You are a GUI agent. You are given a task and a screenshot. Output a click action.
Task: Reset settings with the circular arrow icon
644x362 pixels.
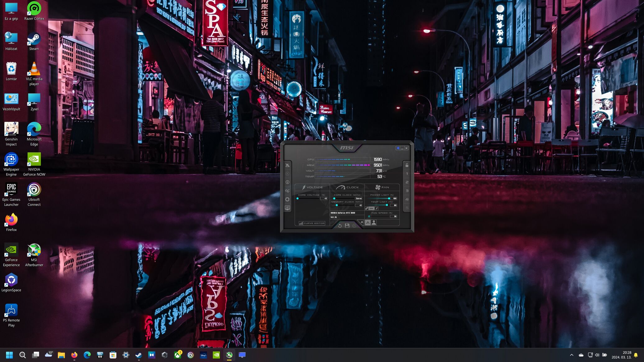point(340,226)
